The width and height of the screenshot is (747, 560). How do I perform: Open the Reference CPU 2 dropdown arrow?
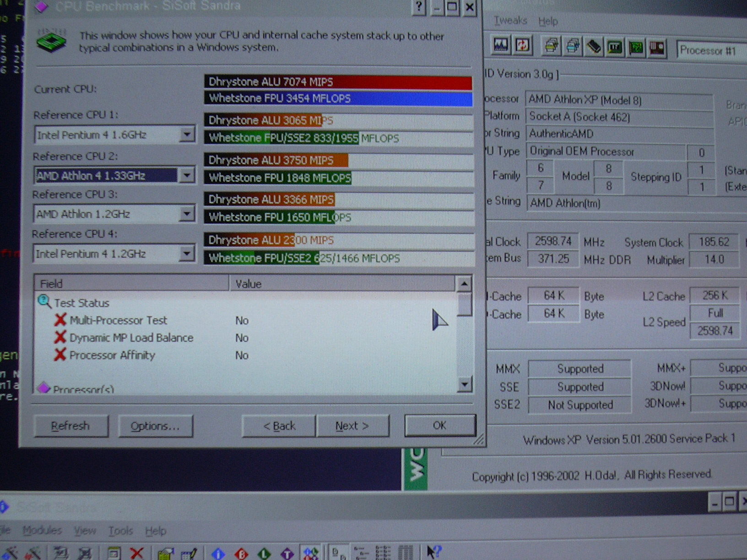click(187, 175)
